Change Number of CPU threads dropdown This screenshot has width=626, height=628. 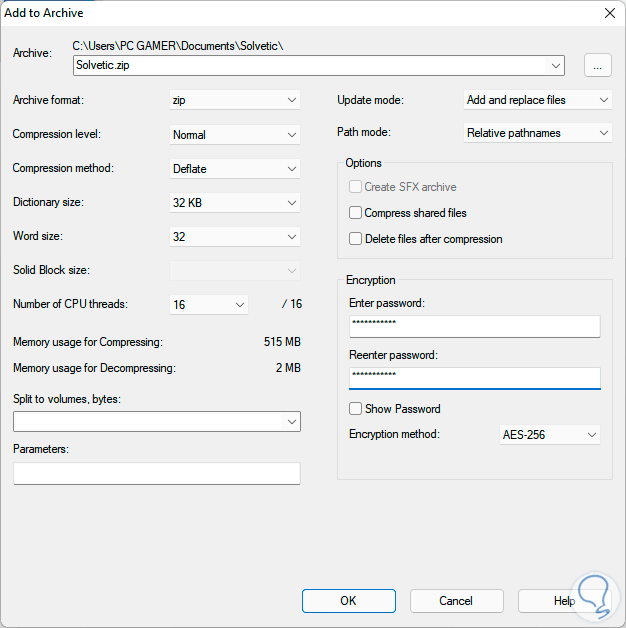pyautogui.click(x=208, y=304)
